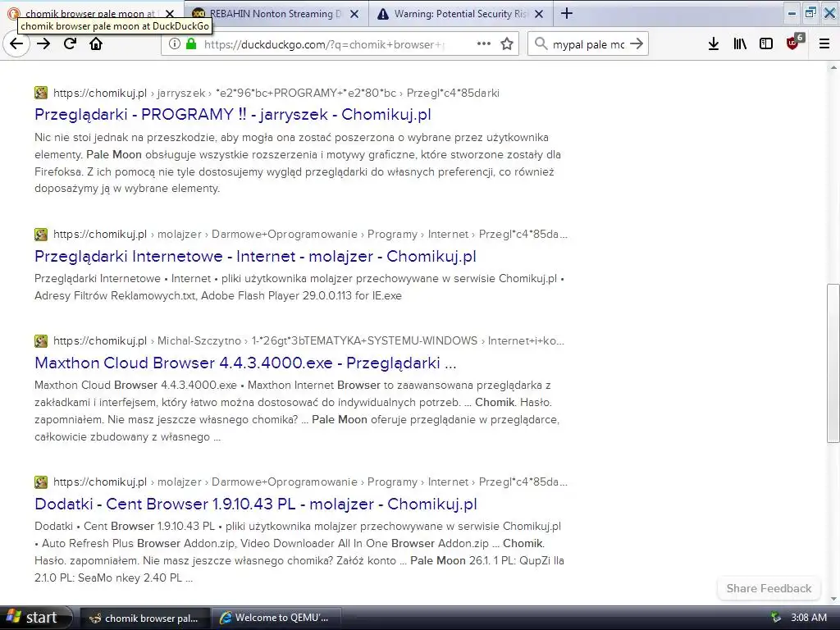
Task: Close the REBAHIN Nonton Streaming tab
Action: (354, 14)
